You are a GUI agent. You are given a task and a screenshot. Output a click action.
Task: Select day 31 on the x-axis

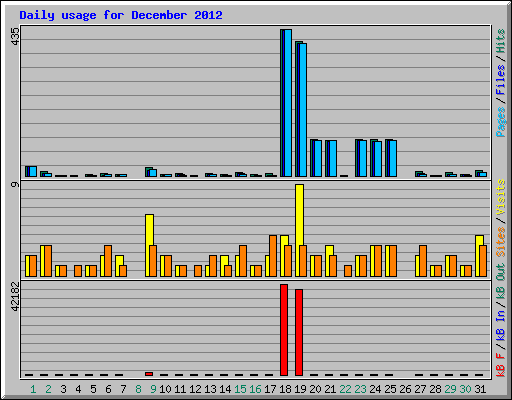(480, 389)
